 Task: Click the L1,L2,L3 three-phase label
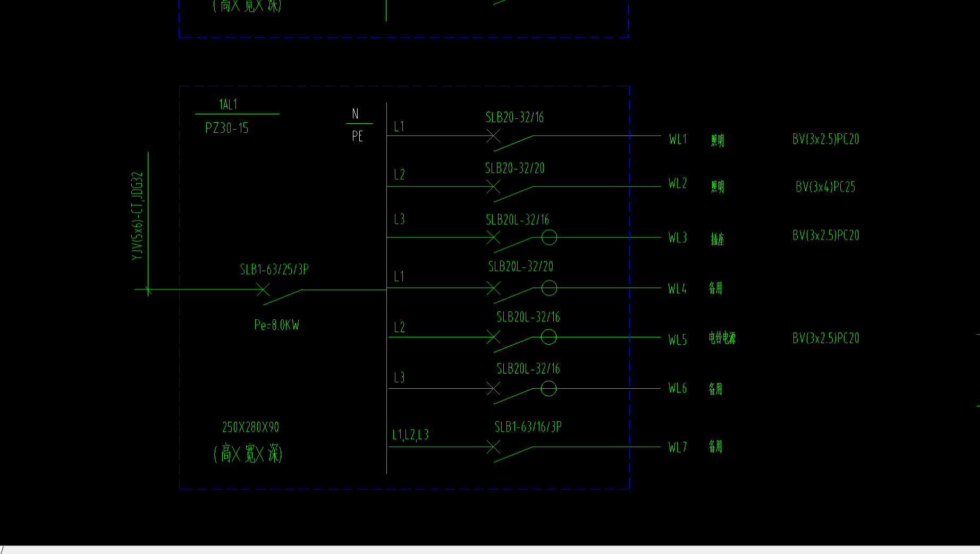click(410, 435)
